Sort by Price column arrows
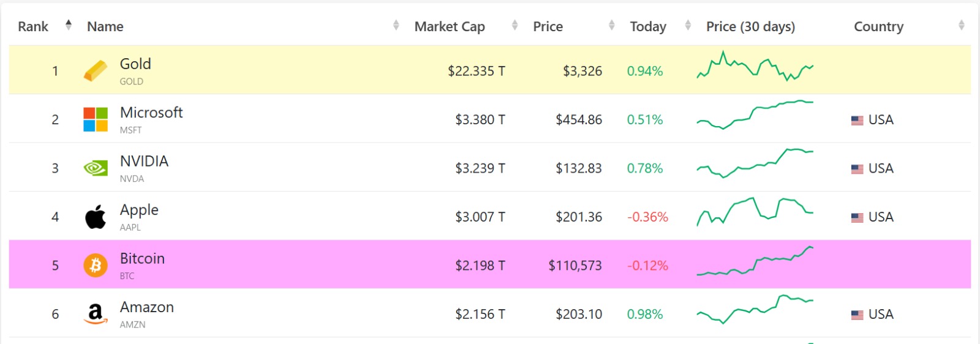This screenshot has width=980, height=344. pyautogui.click(x=611, y=25)
